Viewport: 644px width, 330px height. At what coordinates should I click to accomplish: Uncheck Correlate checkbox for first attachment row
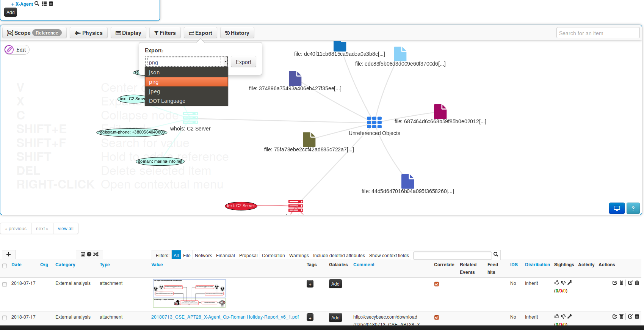tap(437, 284)
